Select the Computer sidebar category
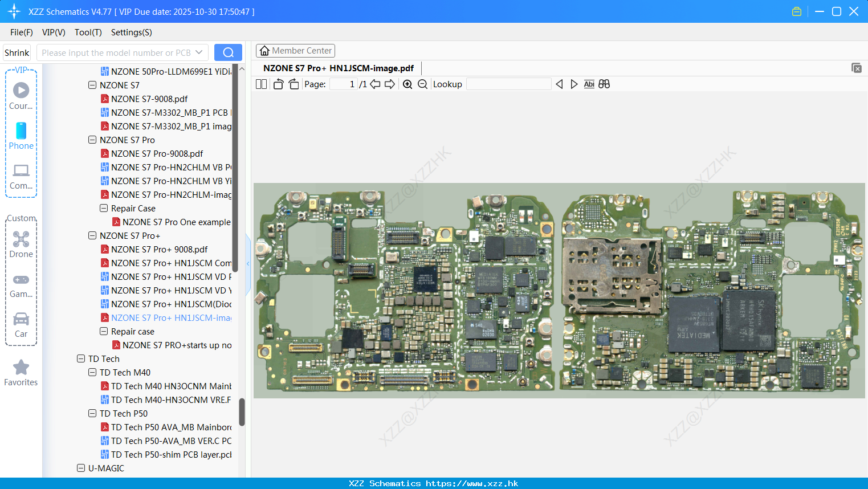The width and height of the screenshot is (868, 489). pyautogui.click(x=21, y=177)
